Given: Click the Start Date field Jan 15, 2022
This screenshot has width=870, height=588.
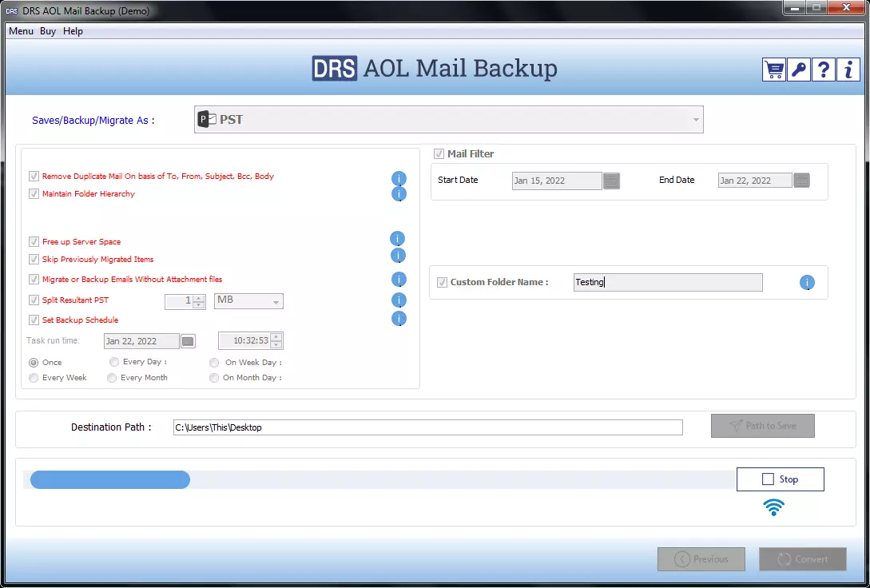Looking at the screenshot, I should click(557, 181).
